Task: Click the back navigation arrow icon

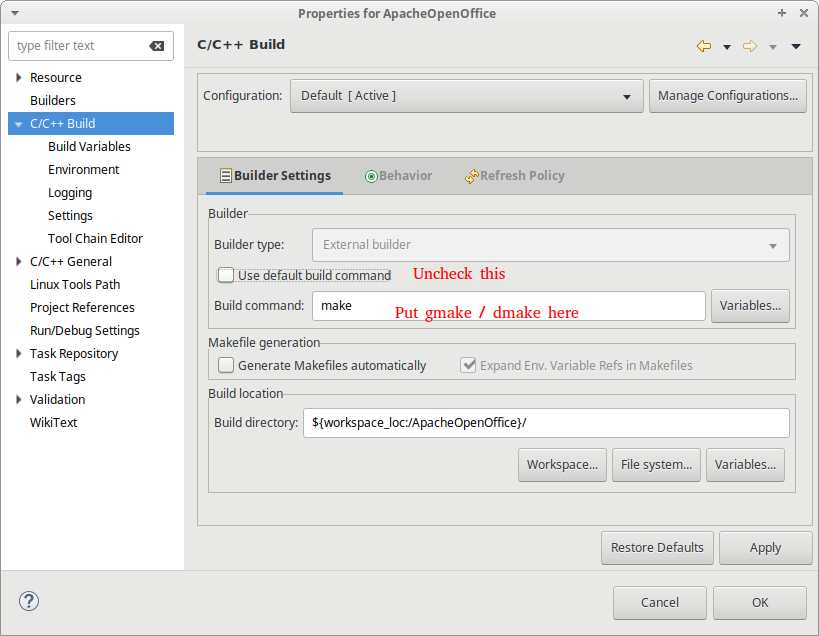Action: 704,46
